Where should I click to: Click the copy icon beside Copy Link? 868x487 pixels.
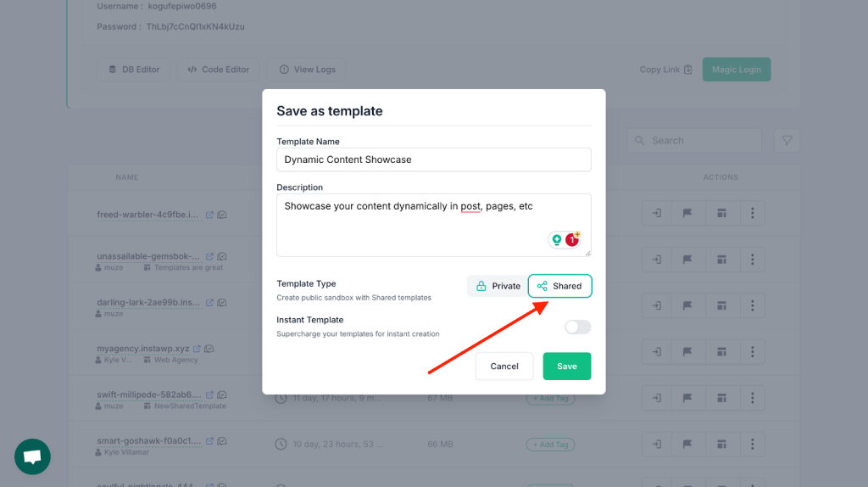click(688, 70)
